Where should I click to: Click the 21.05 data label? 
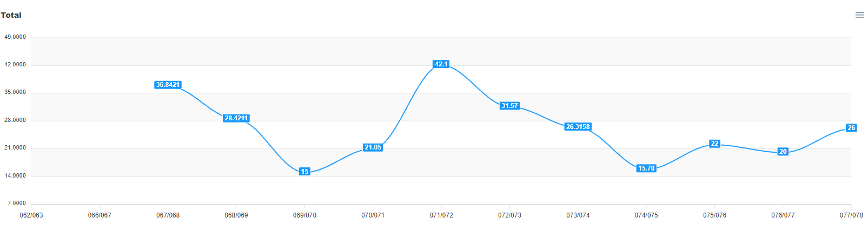[373, 147]
